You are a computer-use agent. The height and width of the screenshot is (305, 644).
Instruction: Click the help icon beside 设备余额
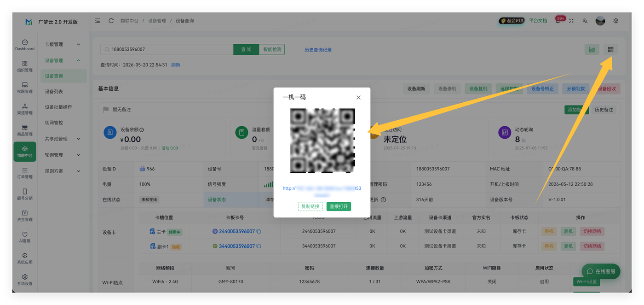point(142,130)
